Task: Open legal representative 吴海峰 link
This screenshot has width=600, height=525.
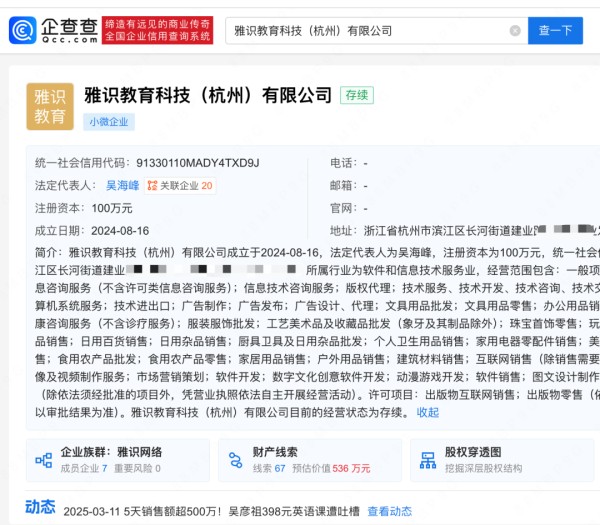Action: pos(122,186)
